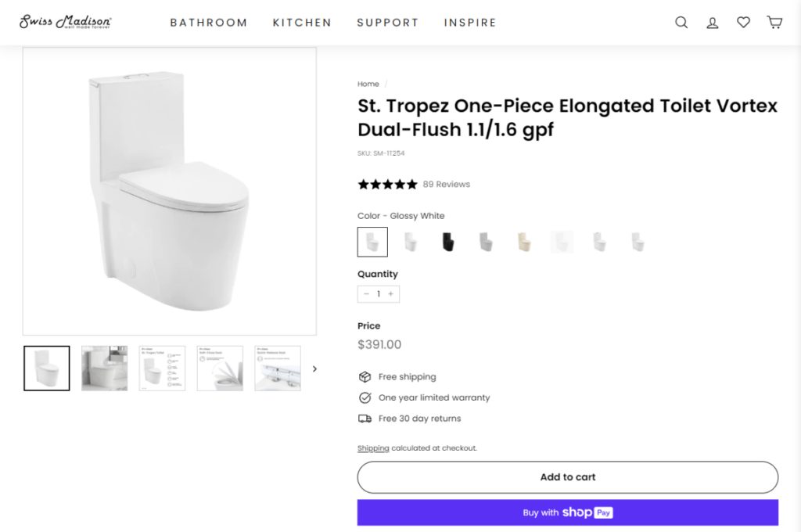This screenshot has width=801, height=532.
Task: Open the INSPIRE menu
Action: click(470, 22)
